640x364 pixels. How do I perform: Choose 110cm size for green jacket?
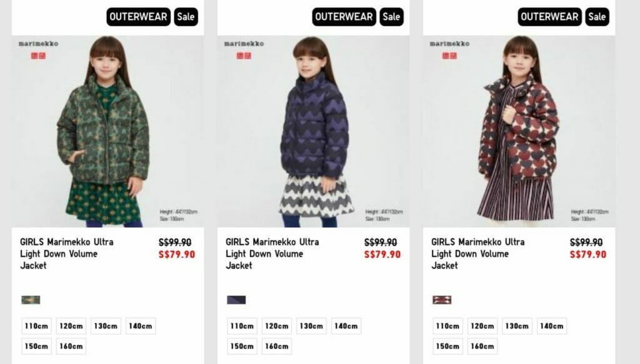click(36, 326)
